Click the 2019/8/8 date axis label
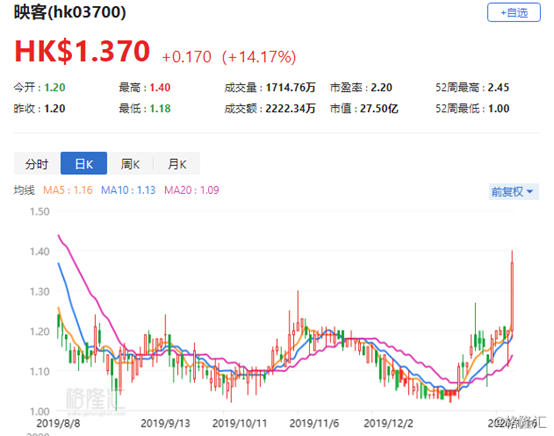Image resolution: width=554 pixels, height=436 pixels. coord(58,423)
